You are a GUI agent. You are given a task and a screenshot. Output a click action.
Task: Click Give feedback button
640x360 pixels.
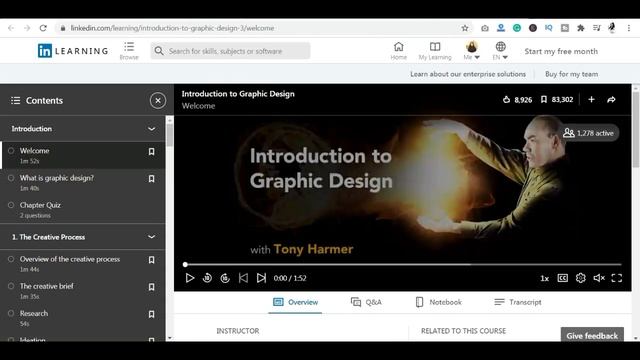click(592, 335)
